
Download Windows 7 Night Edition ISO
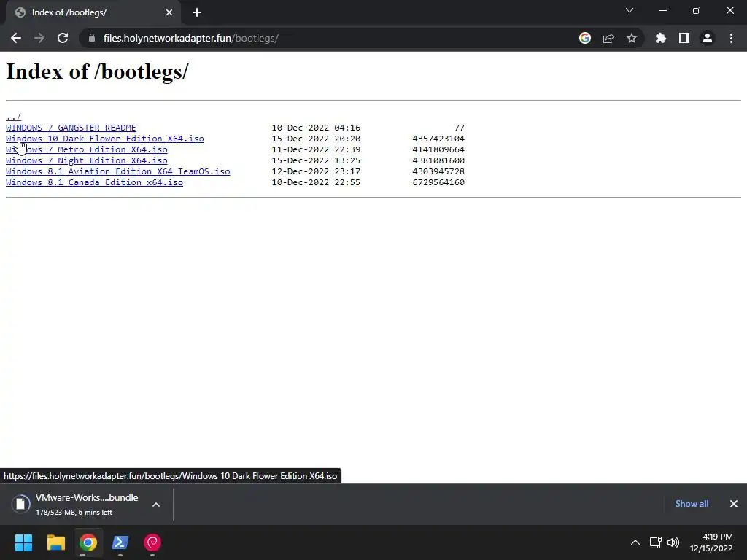click(87, 160)
